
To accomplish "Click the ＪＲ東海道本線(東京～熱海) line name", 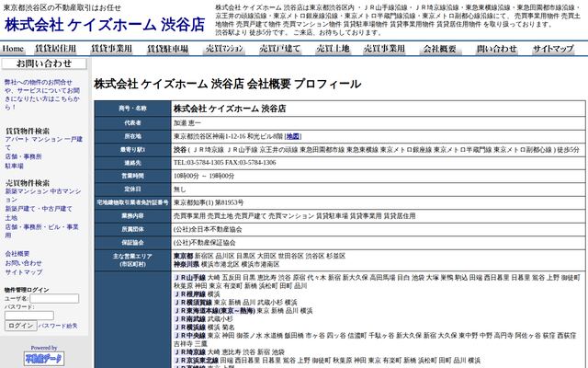I will tap(215, 311).
